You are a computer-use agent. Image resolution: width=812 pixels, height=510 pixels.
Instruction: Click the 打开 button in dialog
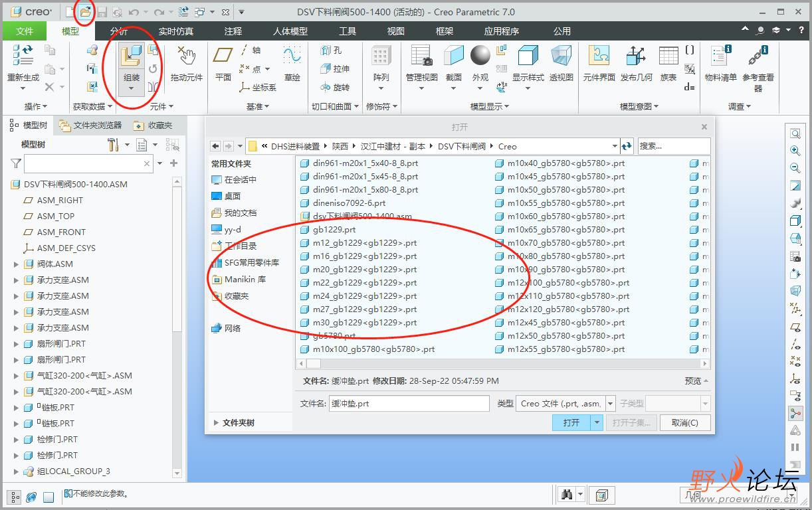(571, 422)
